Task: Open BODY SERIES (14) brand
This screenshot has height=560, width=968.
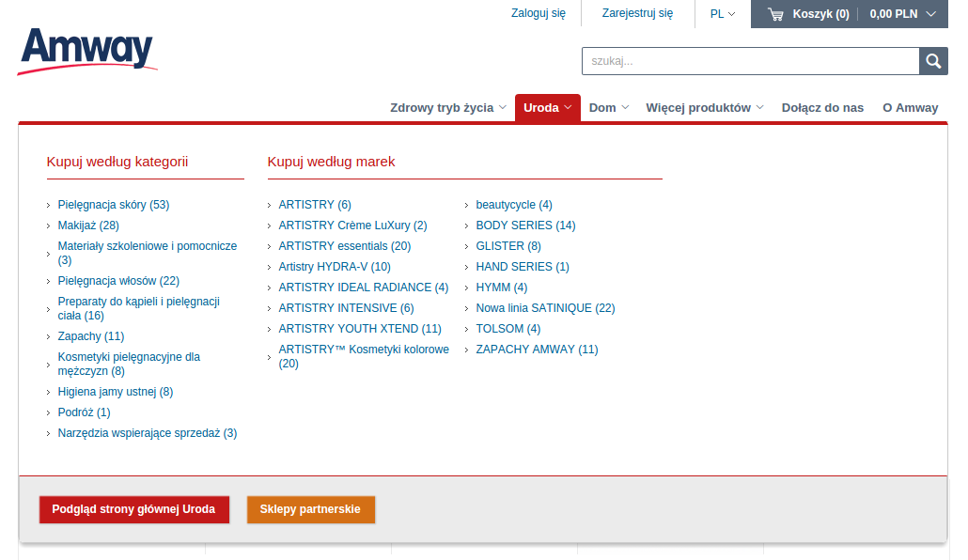Action: tap(525, 226)
